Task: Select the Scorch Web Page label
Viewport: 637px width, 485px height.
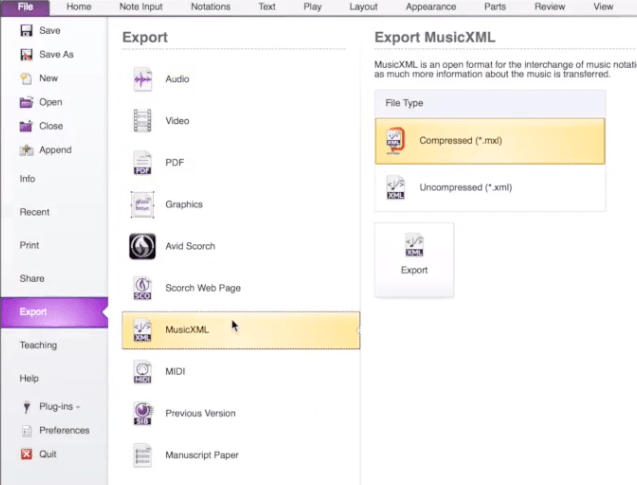Action: pyautogui.click(x=203, y=288)
